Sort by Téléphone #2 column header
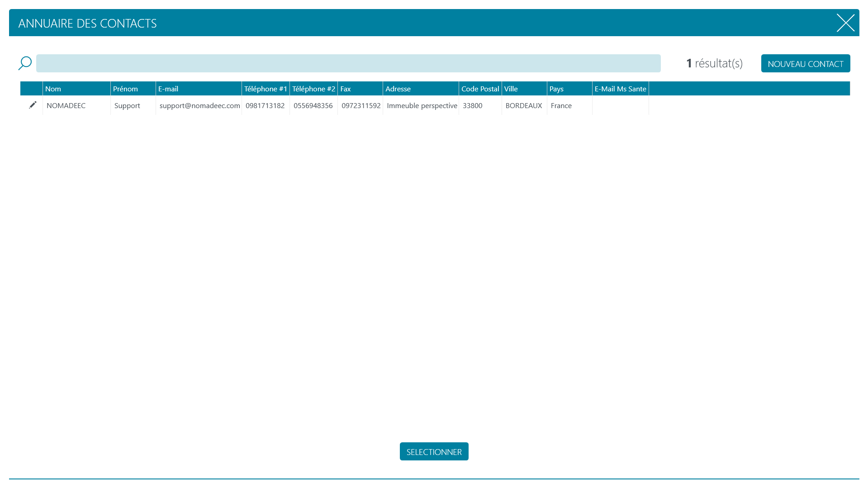Image resolution: width=868 pixels, height=488 pixels. 313,89
